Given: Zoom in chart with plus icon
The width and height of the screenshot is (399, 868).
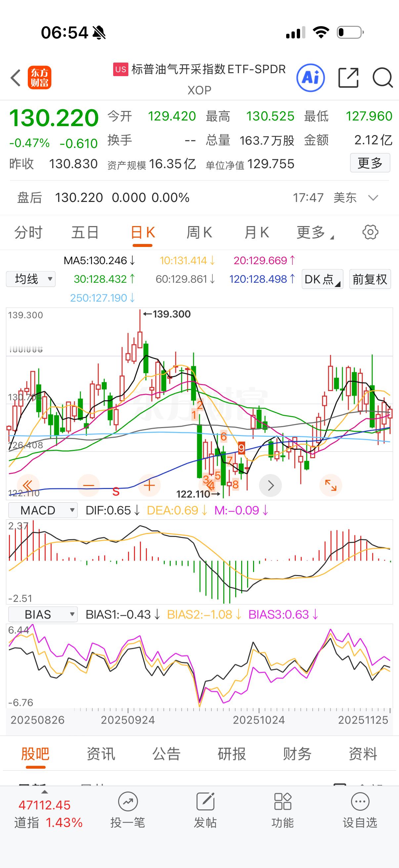Looking at the screenshot, I should [149, 486].
